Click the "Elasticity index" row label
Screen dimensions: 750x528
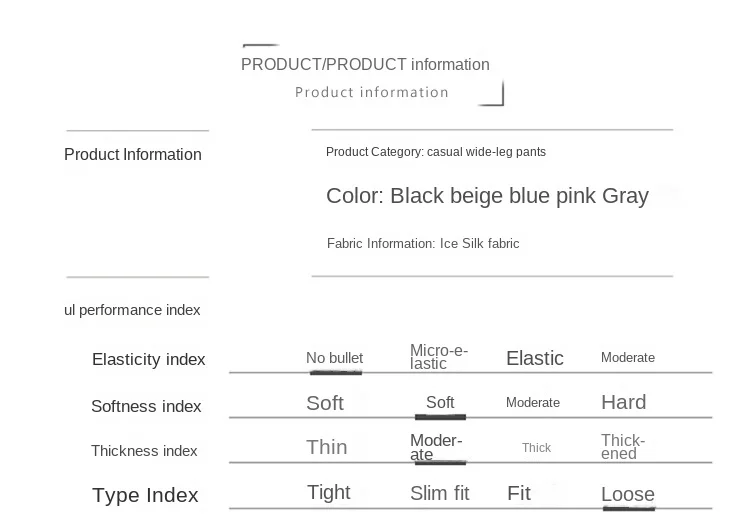click(148, 360)
